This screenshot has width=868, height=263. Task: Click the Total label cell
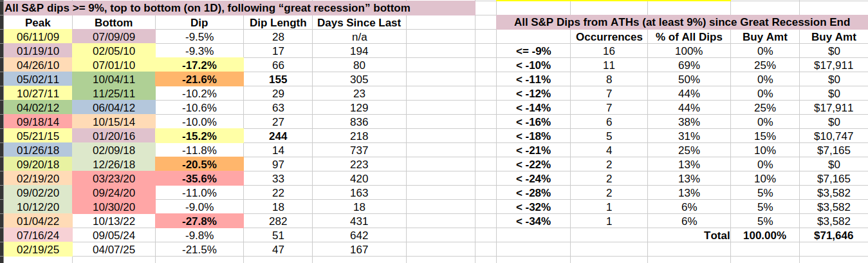[x=716, y=235]
